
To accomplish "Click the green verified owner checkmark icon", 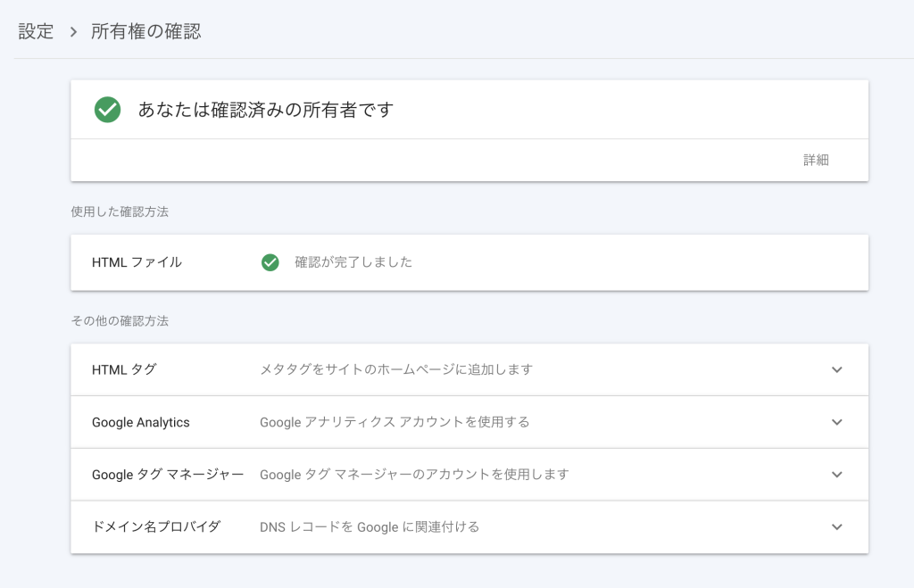I will click(106, 111).
